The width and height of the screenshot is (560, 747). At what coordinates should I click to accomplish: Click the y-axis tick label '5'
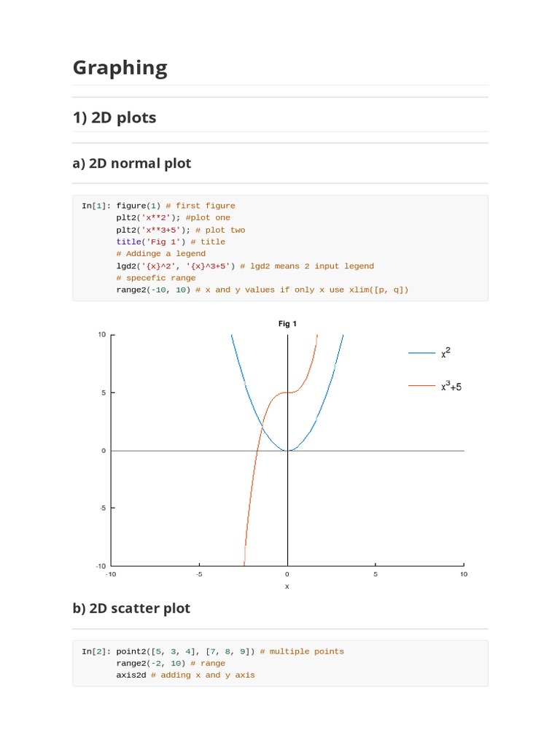coord(104,392)
